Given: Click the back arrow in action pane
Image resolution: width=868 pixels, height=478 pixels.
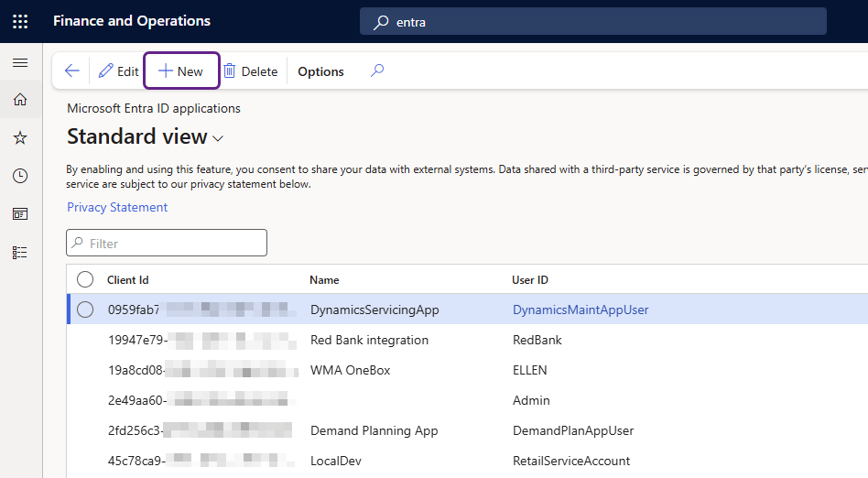Looking at the screenshot, I should point(72,71).
